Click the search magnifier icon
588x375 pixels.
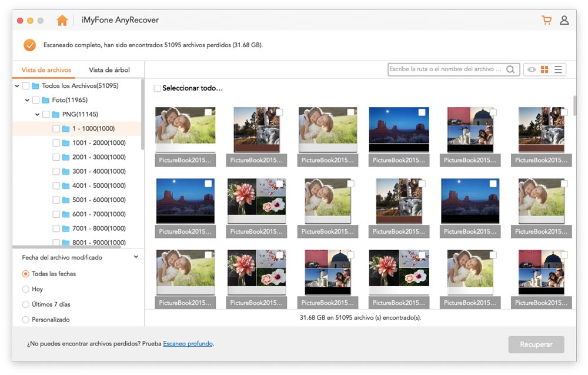(510, 69)
